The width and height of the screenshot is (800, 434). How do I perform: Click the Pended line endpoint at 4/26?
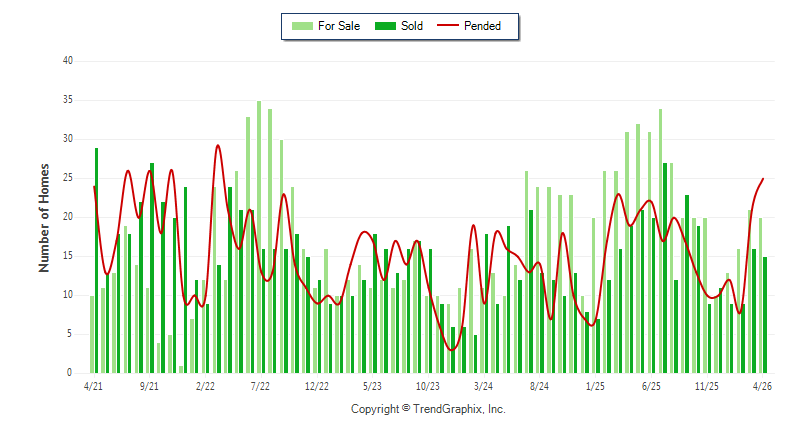click(763, 179)
